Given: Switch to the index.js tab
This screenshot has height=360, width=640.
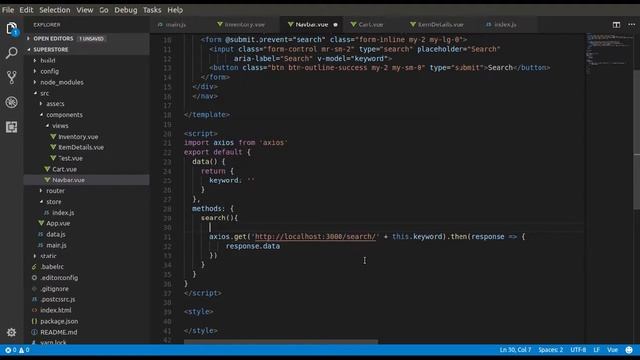Looking at the screenshot, I should click(x=505, y=25).
